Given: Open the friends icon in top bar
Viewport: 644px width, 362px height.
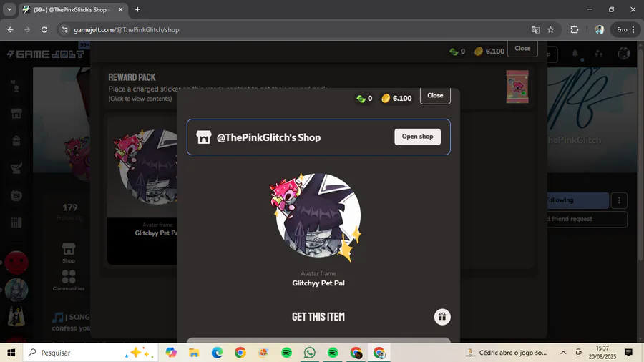Looking at the screenshot, I should (599, 54).
